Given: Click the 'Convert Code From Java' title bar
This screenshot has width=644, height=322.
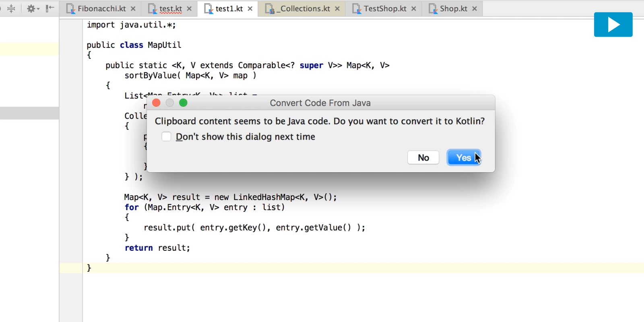Looking at the screenshot, I should [x=320, y=103].
